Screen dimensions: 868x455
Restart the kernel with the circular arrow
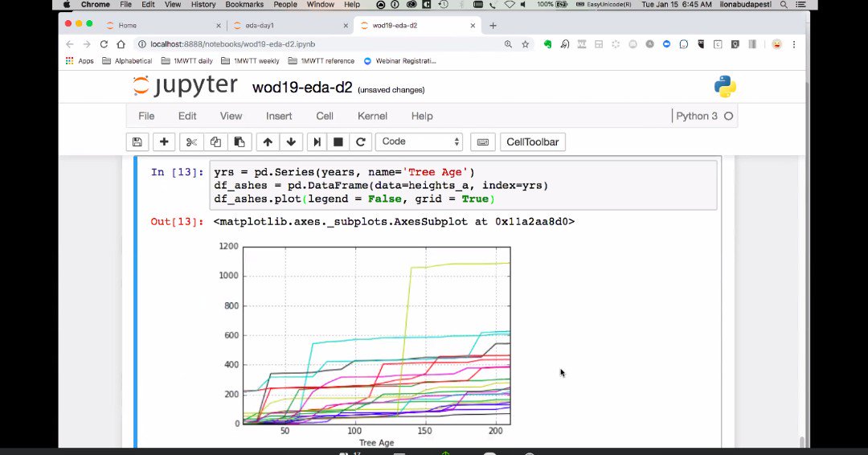coord(360,141)
